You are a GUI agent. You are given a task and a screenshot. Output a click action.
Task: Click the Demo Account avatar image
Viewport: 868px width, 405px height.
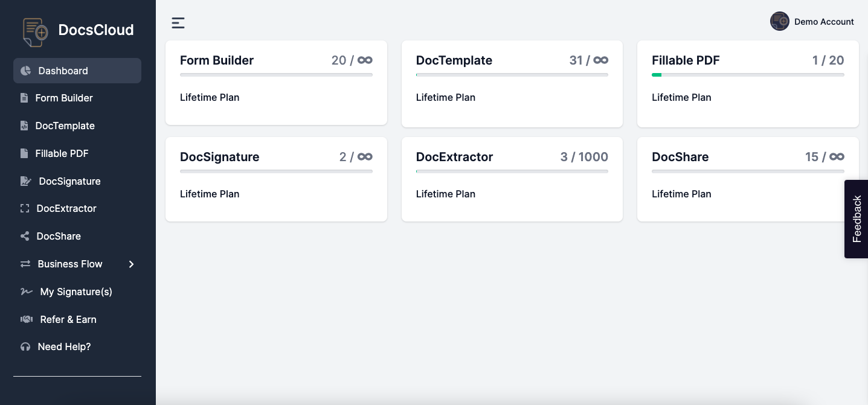point(779,22)
